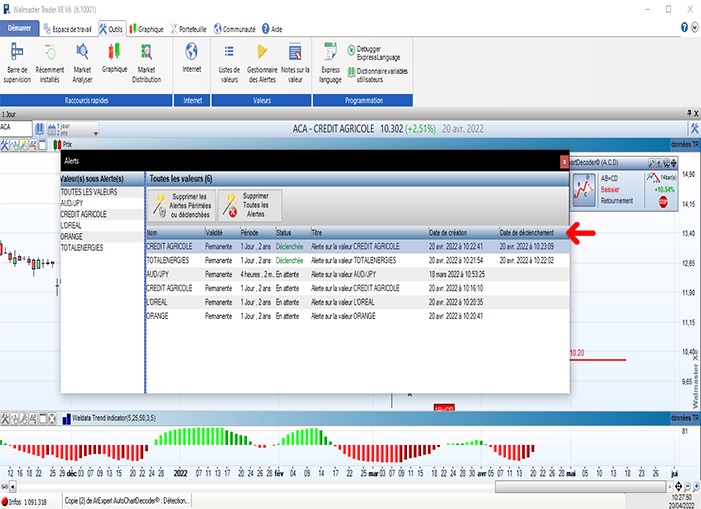This screenshot has height=509, width=701.
Task: Sort by Nom column header
Action: [175, 233]
